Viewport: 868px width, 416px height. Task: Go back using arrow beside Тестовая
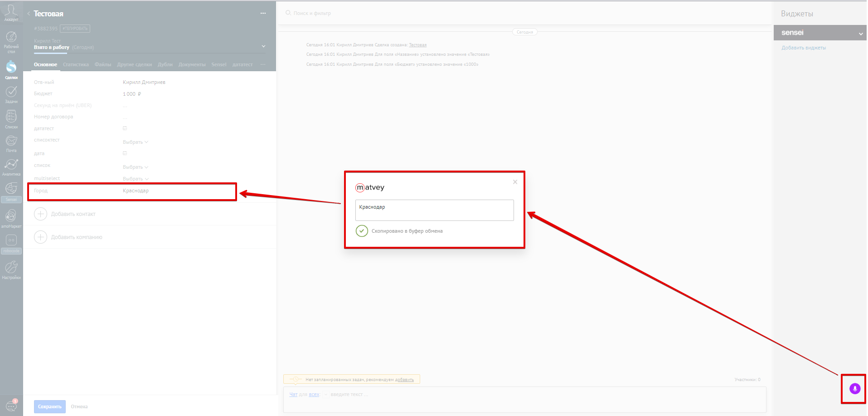click(x=29, y=14)
